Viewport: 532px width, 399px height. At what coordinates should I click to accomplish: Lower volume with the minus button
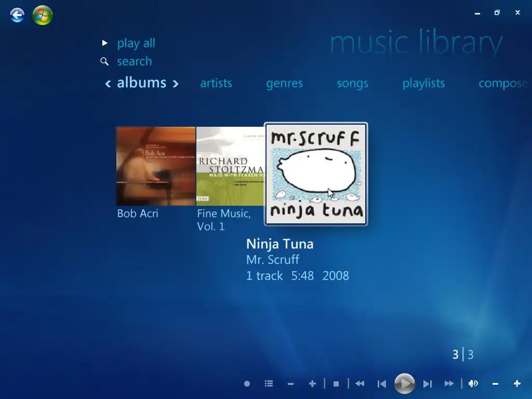pos(495,384)
